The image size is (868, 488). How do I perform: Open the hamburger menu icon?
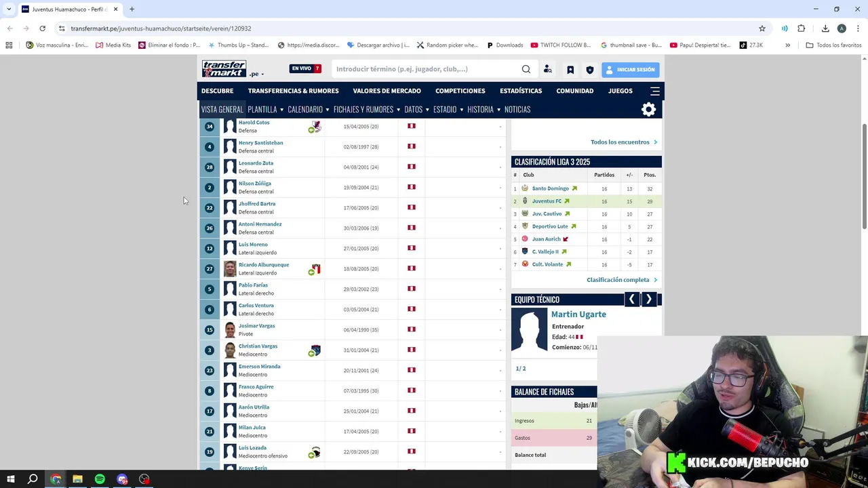pos(655,91)
